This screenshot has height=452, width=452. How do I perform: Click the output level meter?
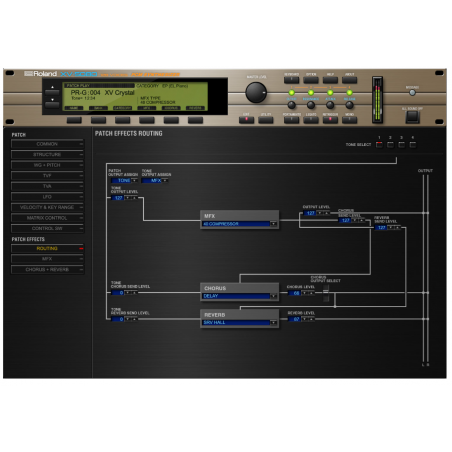point(377,99)
